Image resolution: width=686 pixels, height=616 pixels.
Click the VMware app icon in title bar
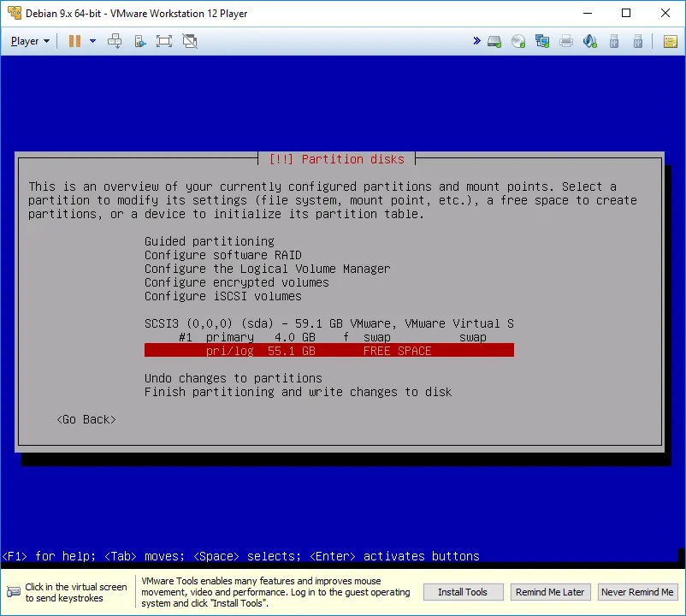[x=15, y=13]
